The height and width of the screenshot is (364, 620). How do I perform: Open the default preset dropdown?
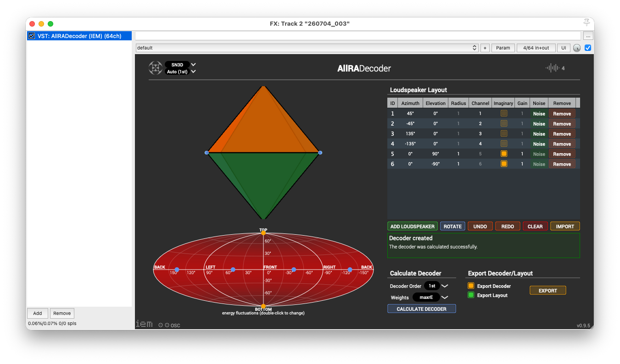[307, 48]
